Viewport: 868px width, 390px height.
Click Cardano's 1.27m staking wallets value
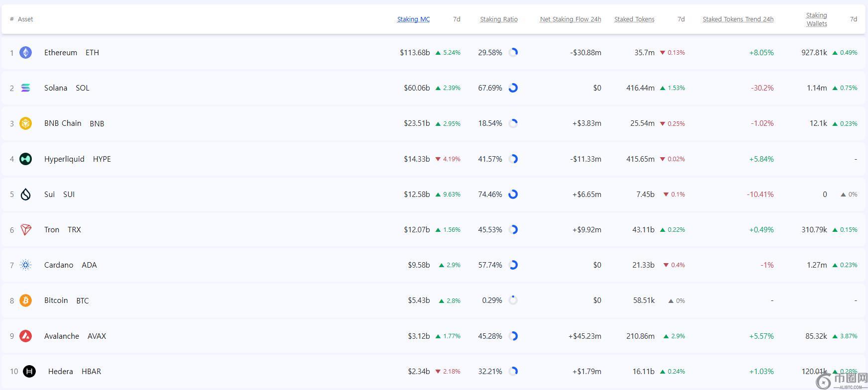(817, 265)
